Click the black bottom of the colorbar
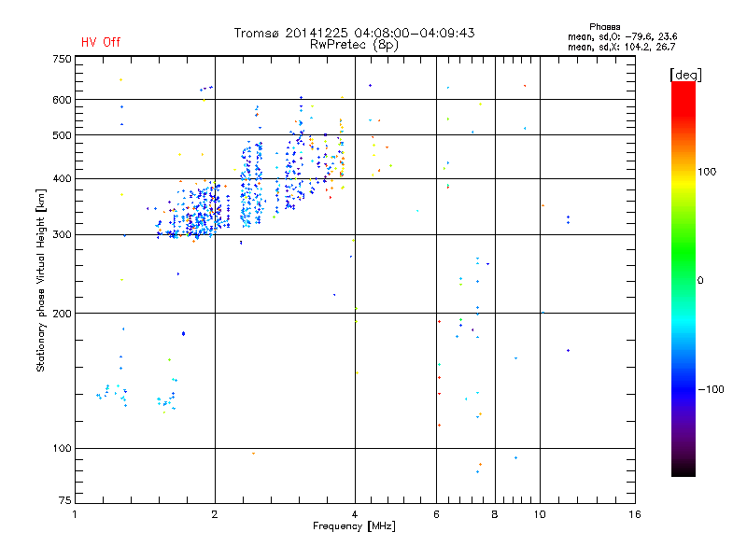The image size is (747, 560). tap(684, 469)
